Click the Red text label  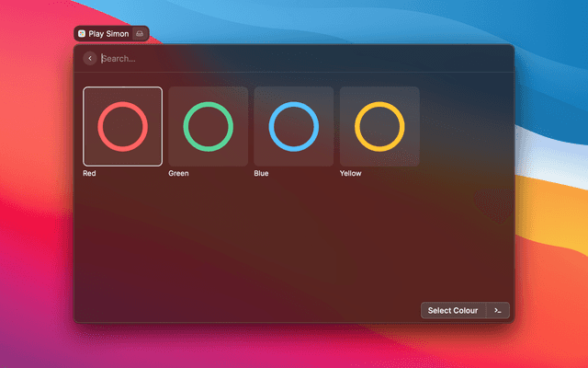pyautogui.click(x=89, y=173)
